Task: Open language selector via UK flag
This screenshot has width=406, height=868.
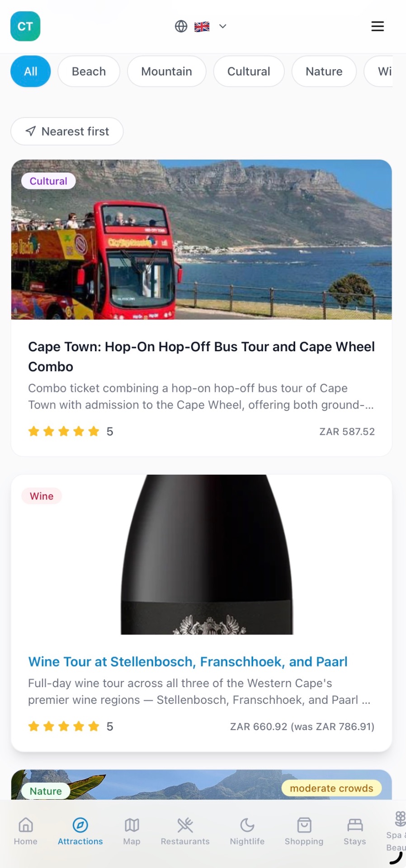Action: pyautogui.click(x=202, y=27)
